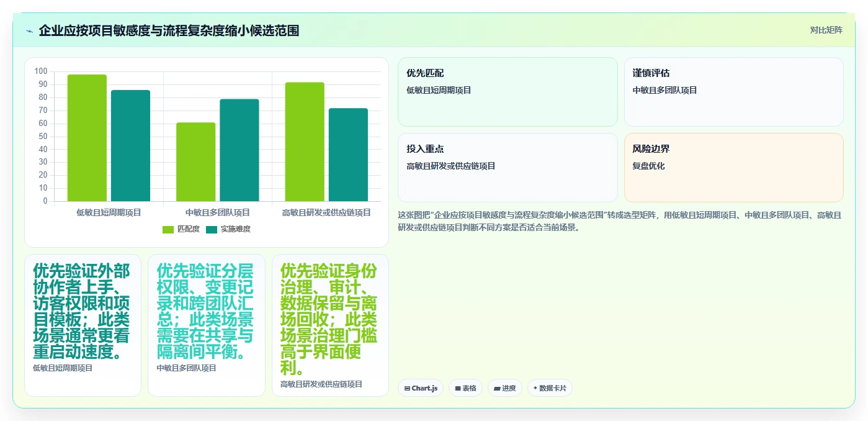Viewport: 868px width, 421px height.
Task: Select the 匹配度 bar for 高敏且研发或供应链项目
Action: [305, 142]
